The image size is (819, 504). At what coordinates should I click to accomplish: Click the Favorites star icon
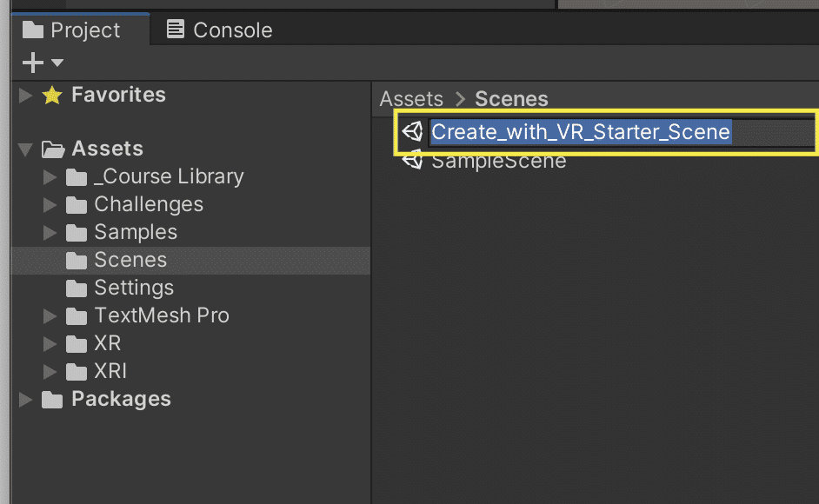[52, 95]
